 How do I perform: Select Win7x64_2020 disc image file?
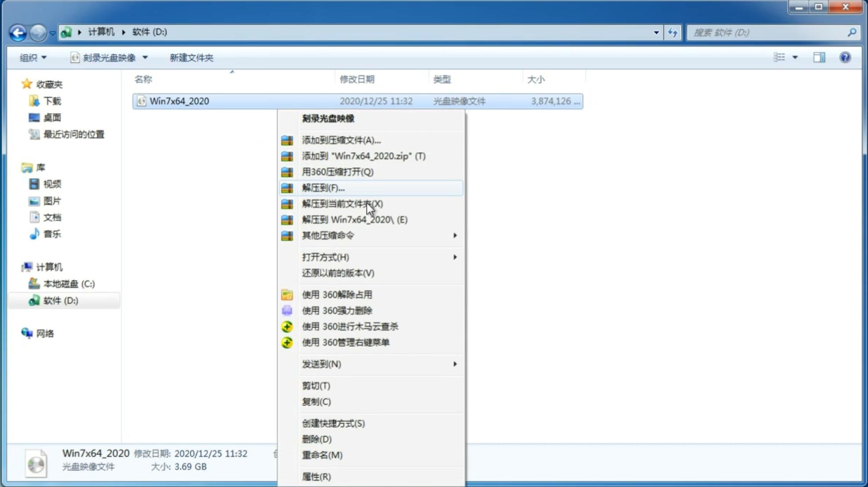pyautogui.click(x=179, y=101)
